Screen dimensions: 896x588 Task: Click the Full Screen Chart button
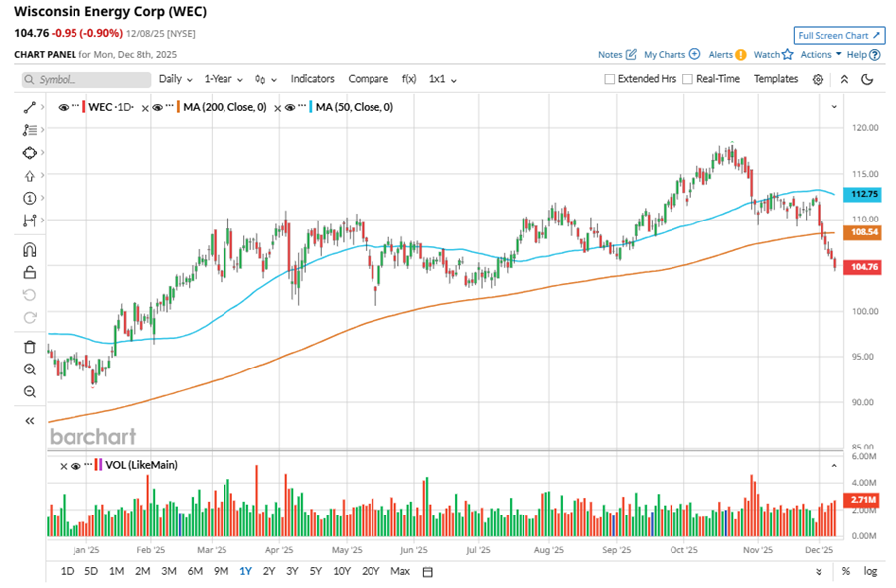[839, 36]
